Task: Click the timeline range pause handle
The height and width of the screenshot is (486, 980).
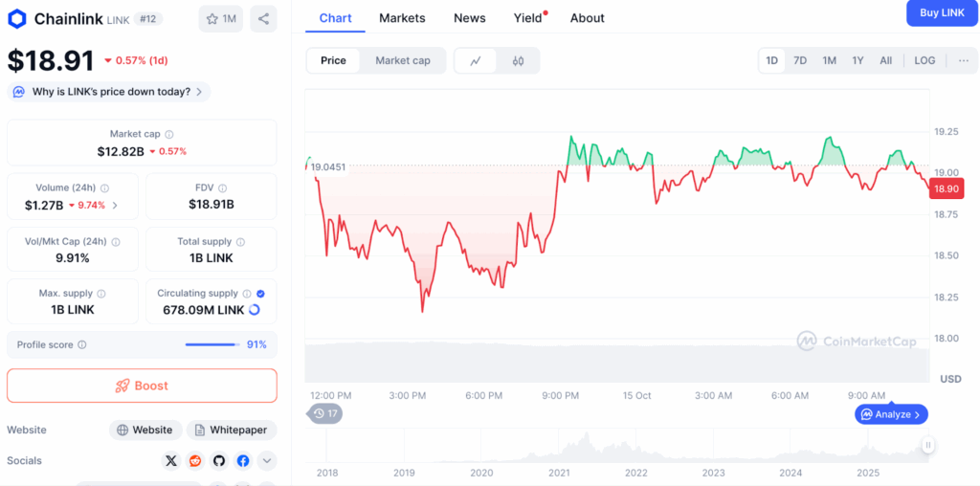Action: pyautogui.click(x=927, y=445)
